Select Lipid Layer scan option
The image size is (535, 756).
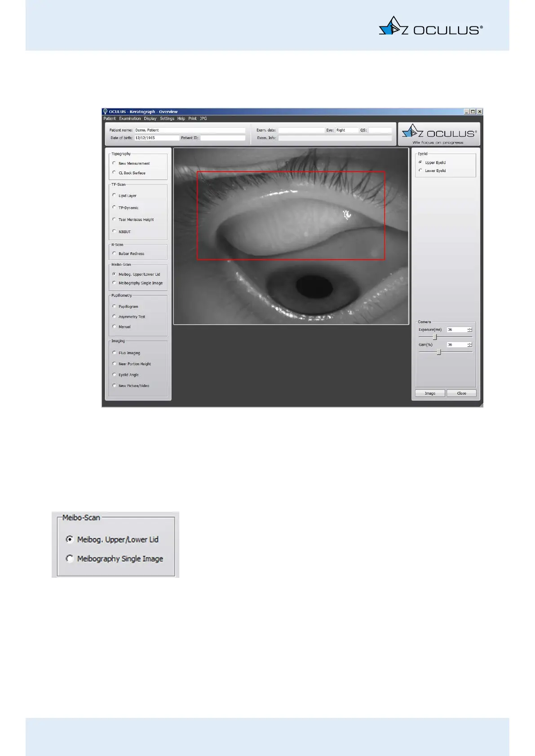(114, 195)
